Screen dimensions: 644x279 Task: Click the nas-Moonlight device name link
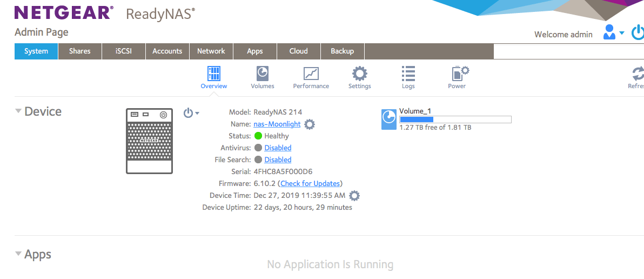[277, 124]
